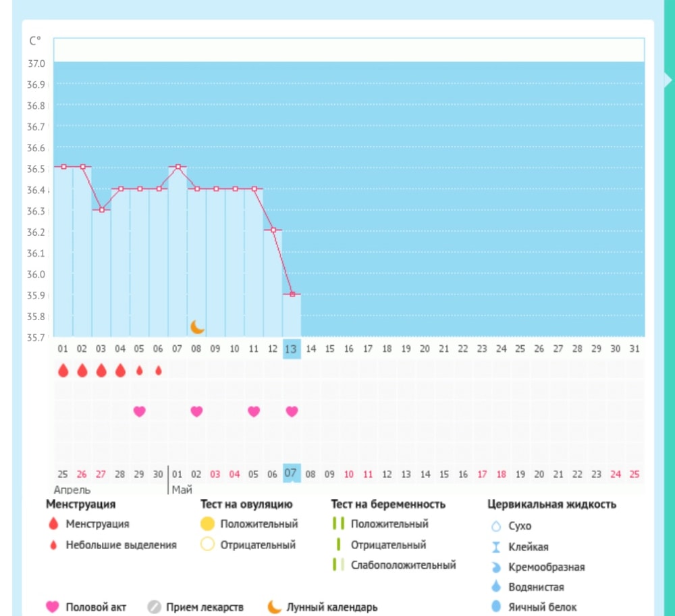675x616 pixels.
Task: Select the highlighted cycle day 13
Action: point(291,349)
